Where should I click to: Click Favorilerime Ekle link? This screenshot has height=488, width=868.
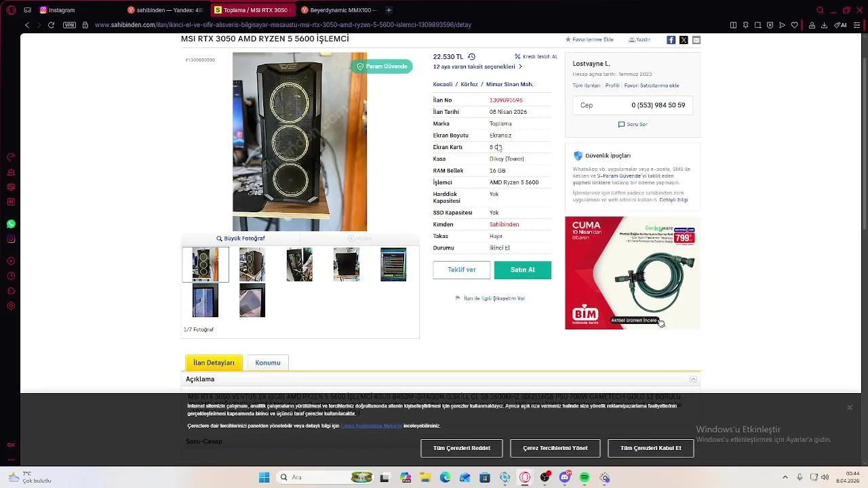pyautogui.click(x=589, y=40)
